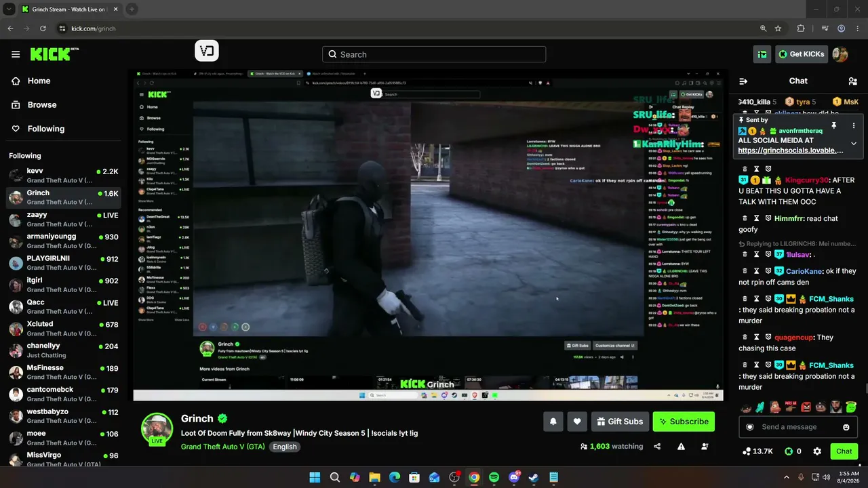
Task: Open chat settings gear
Action: [817, 451]
